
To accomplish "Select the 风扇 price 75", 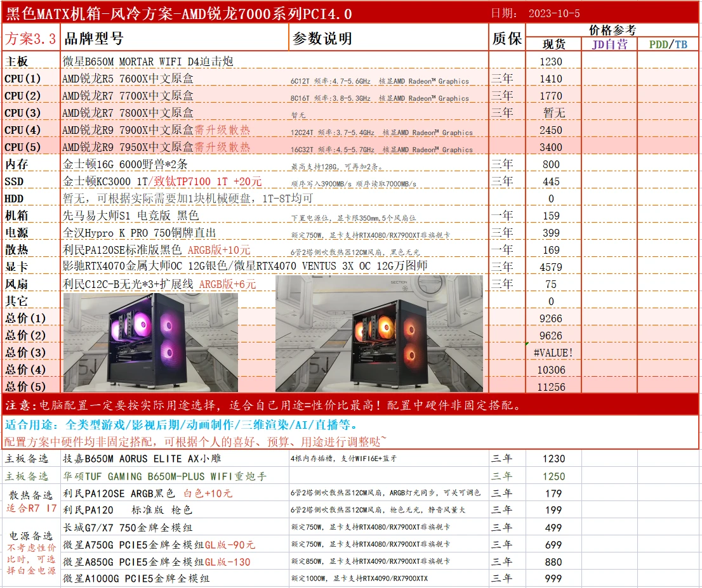I will pyautogui.click(x=551, y=284).
